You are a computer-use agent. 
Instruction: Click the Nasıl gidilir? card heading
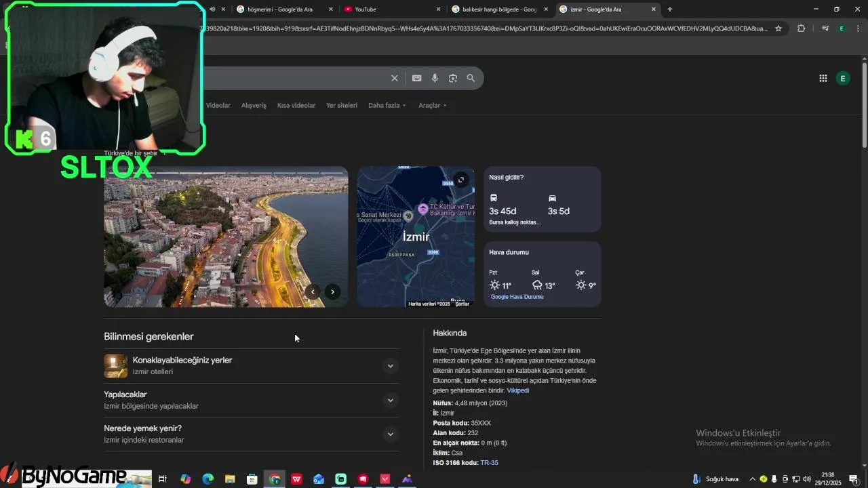pyautogui.click(x=506, y=178)
